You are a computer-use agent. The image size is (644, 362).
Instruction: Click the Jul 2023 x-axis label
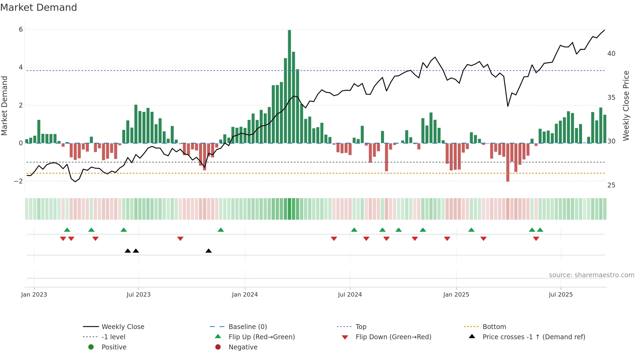(x=138, y=294)
